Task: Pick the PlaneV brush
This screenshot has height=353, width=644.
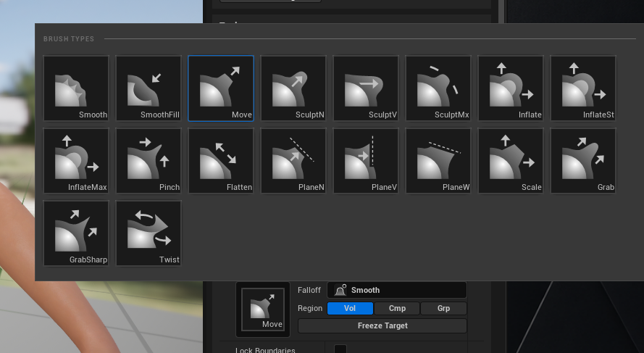Action: (x=366, y=161)
